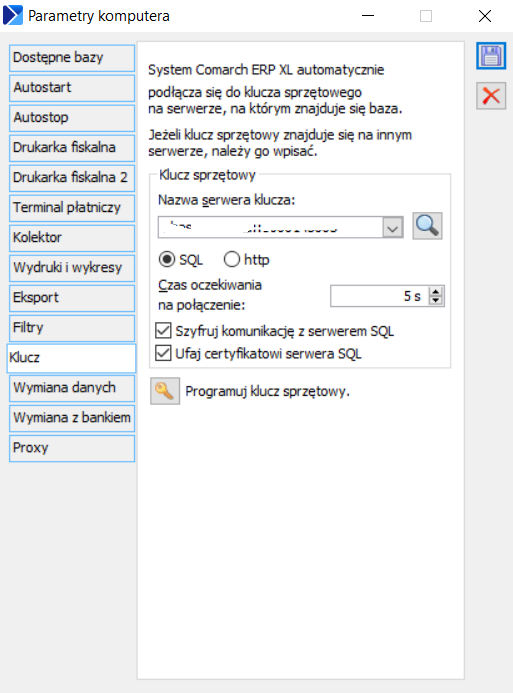
Task: Select the Proxy tab
Action: pos(72,448)
